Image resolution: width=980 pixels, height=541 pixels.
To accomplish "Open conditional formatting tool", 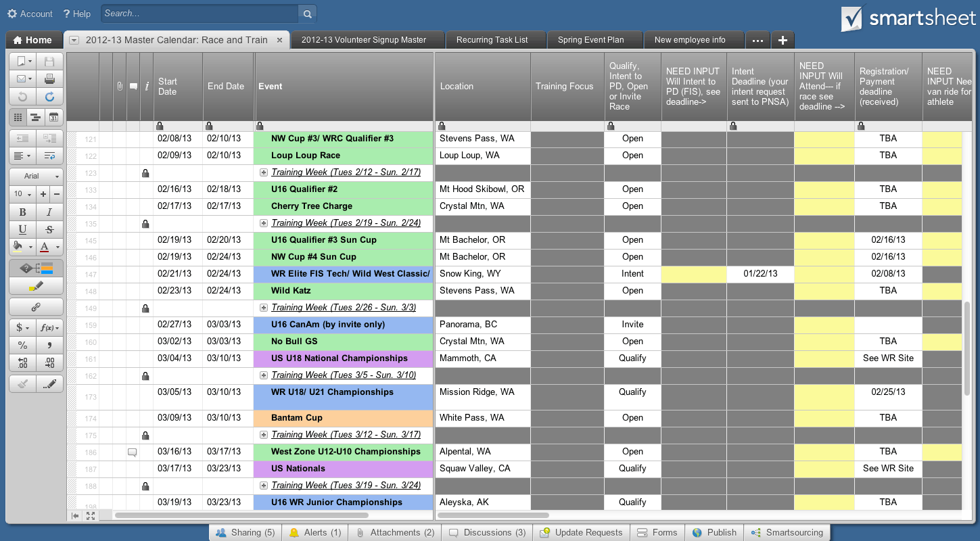I will coord(36,268).
